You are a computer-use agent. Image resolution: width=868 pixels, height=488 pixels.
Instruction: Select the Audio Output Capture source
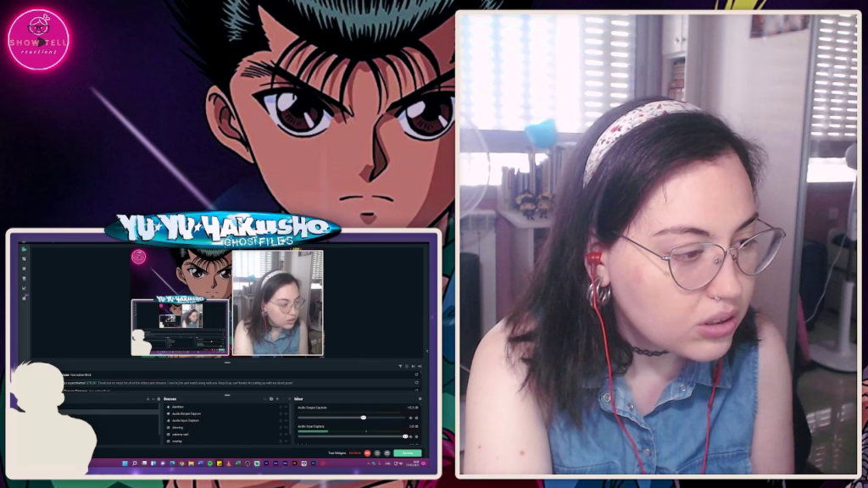coord(186,413)
